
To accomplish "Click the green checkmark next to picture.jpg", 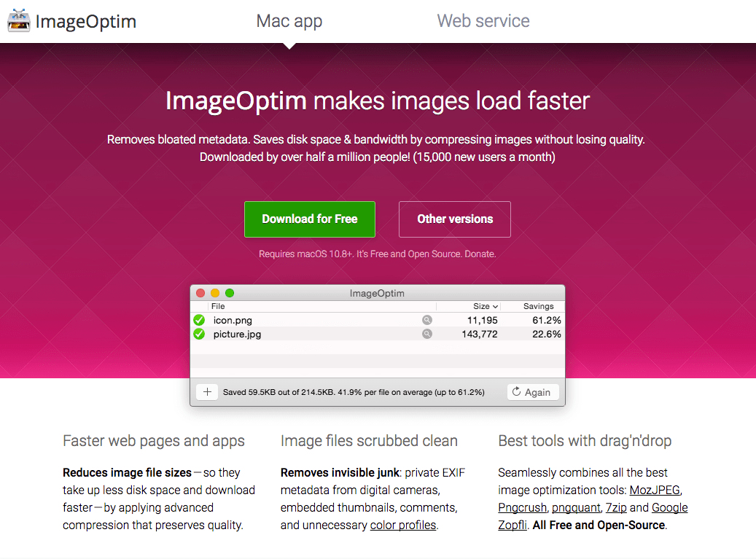I will coord(199,334).
